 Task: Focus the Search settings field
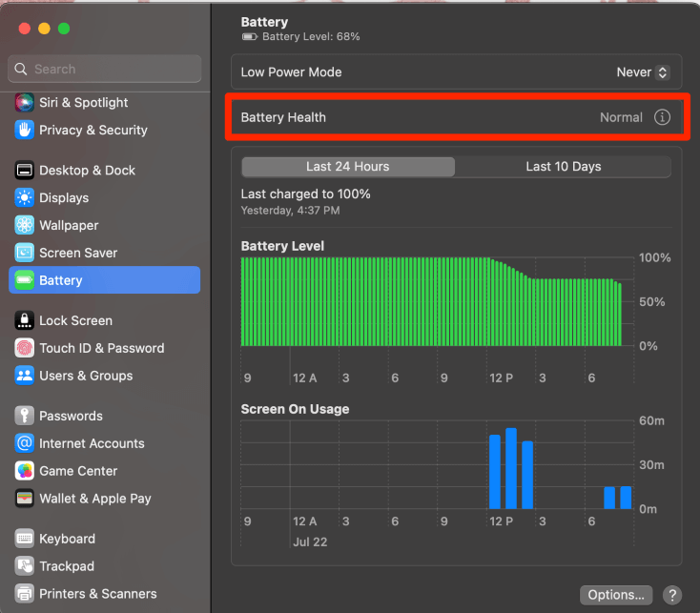tap(105, 69)
